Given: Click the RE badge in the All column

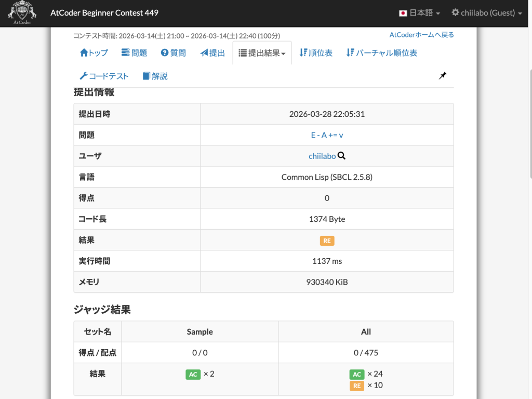Looking at the screenshot, I should point(357,386).
